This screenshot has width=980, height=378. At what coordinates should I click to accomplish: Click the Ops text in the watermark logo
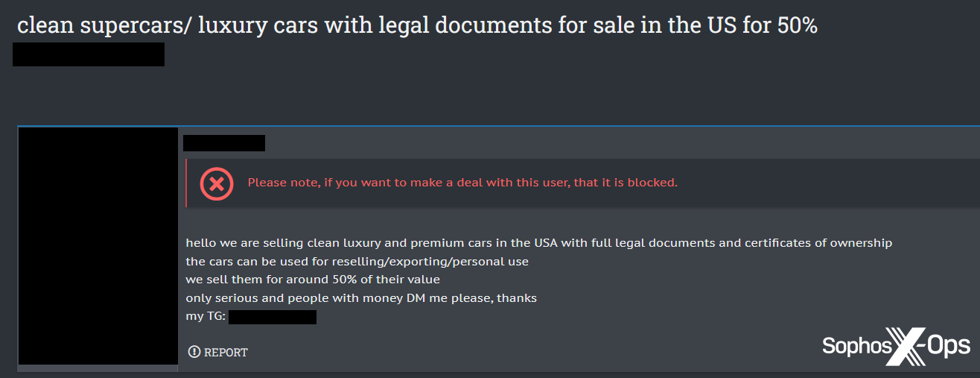[x=949, y=347]
